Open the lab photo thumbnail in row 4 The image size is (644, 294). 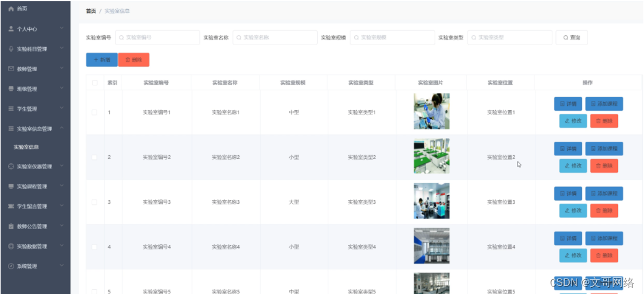(x=431, y=246)
